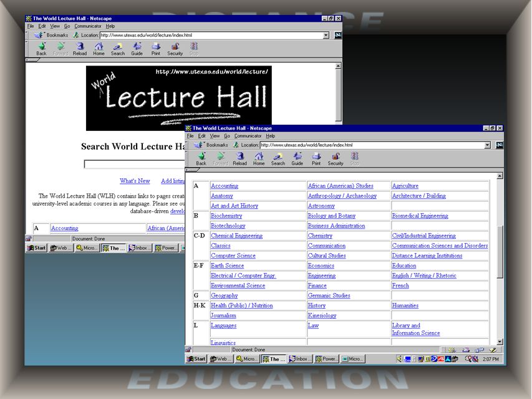The height and width of the screenshot is (399, 532).
Task: Click Reload icon in front Netscape window
Action: point(240,158)
